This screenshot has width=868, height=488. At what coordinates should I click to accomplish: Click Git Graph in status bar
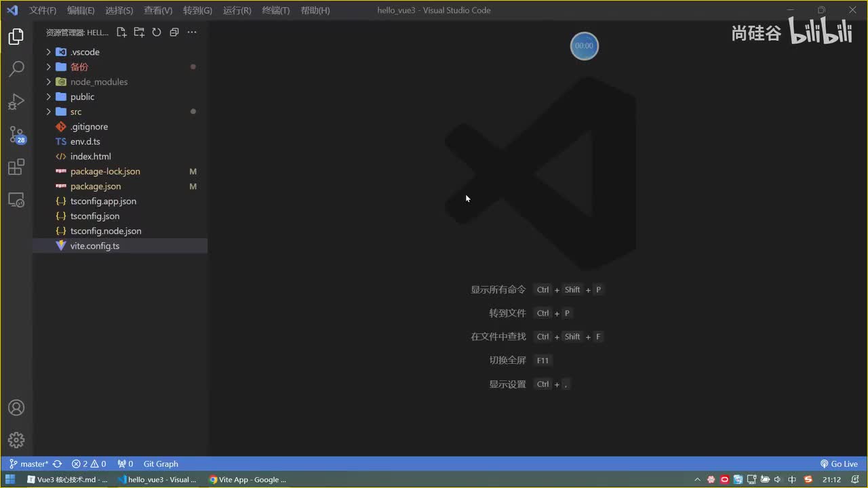click(161, 464)
